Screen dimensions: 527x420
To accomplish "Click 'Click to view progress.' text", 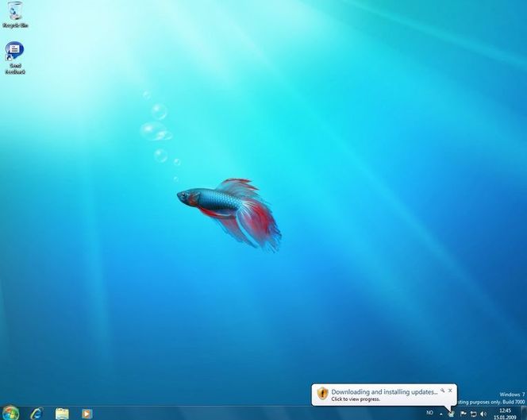I will (x=356, y=399).
